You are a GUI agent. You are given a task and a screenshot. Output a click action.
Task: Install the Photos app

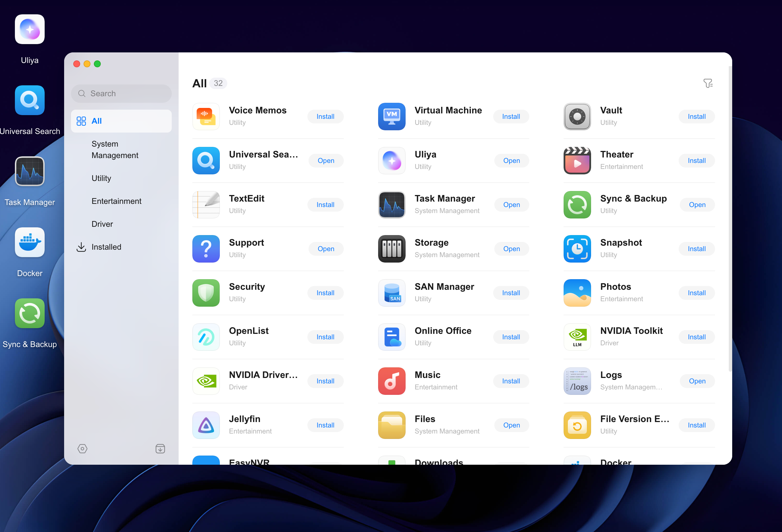click(x=696, y=293)
